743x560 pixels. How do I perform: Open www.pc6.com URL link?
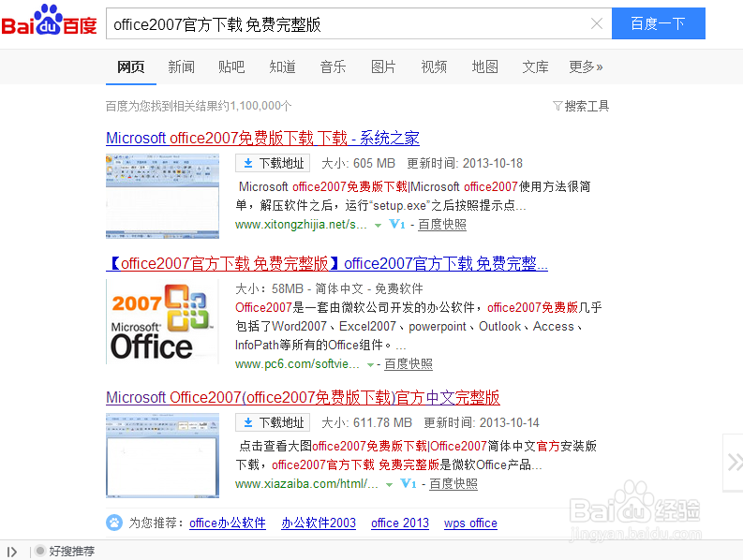coord(297,364)
